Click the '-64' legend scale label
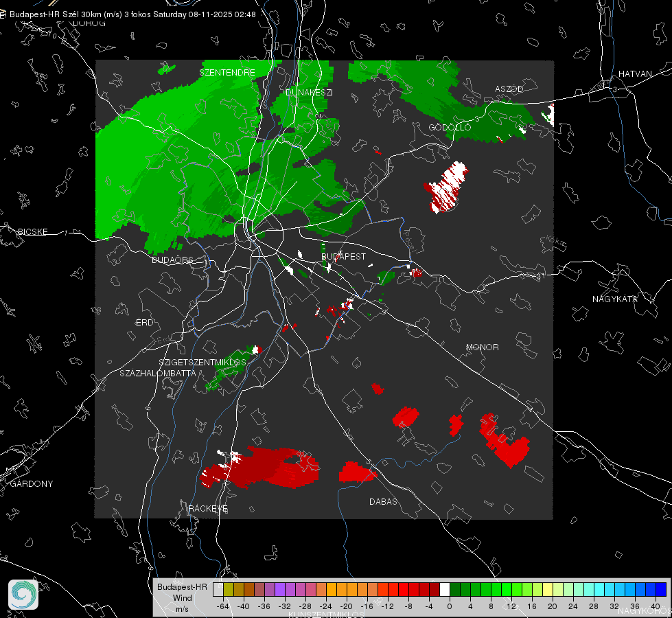 click(x=223, y=606)
